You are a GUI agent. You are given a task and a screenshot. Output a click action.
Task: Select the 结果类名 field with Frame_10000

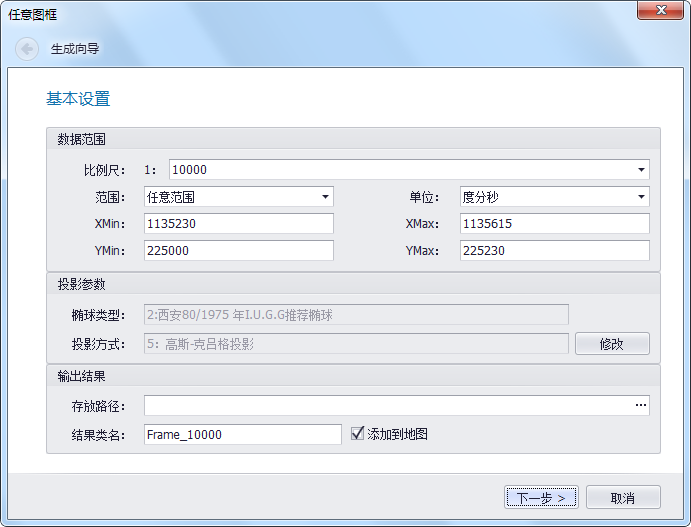click(242, 434)
